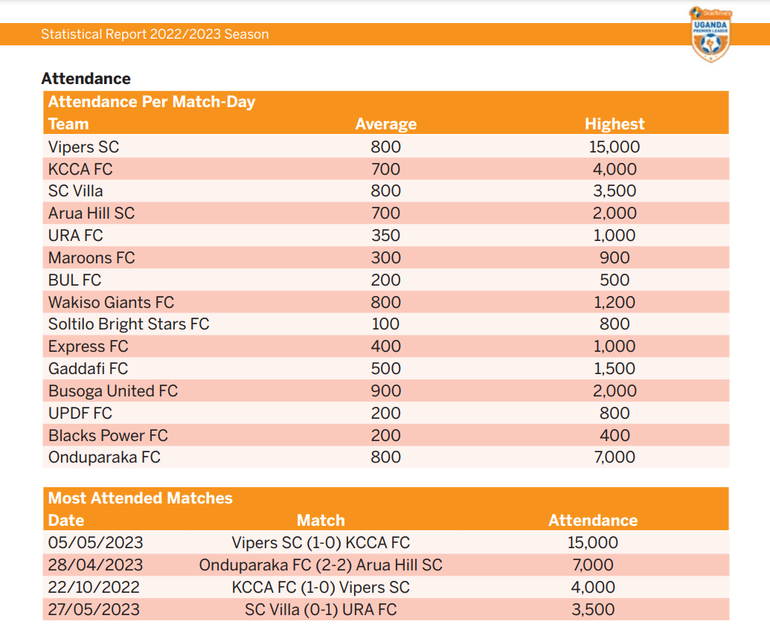
Task: Click the Date column header
Action: [66, 520]
